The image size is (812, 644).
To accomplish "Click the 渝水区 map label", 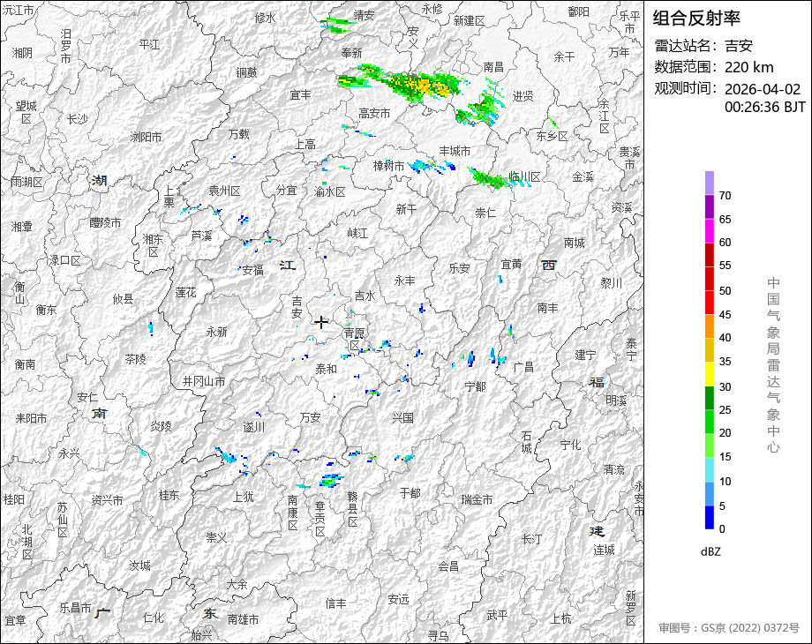I will click(x=330, y=192).
